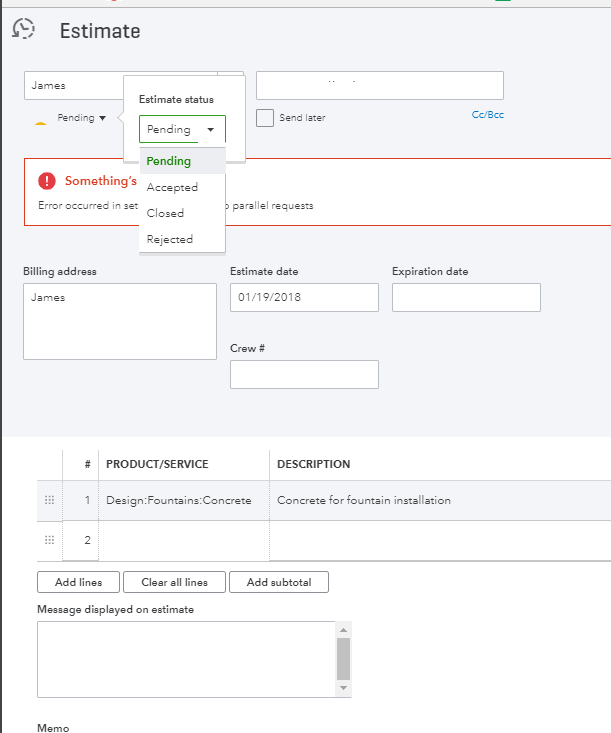The height and width of the screenshot is (733, 611).
Task: Expand the Pending status arrow under customer
Action: [x=103, y=118]
